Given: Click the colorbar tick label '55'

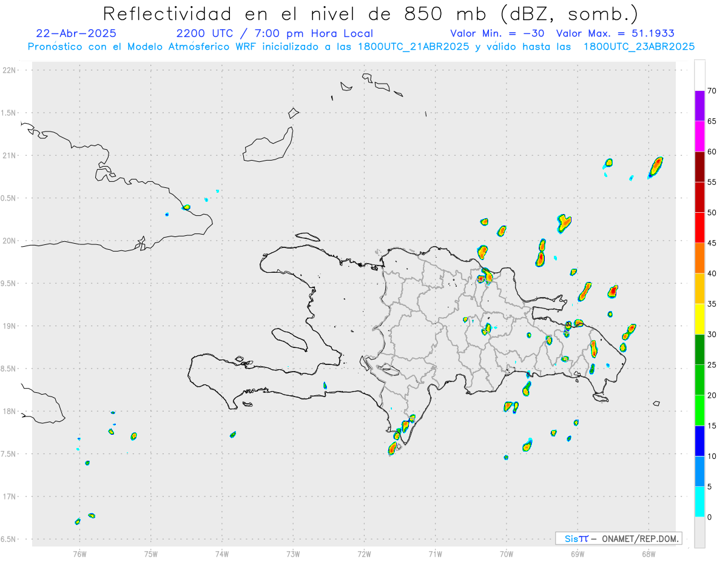Looking at the screenshot, I should coord(712,182).
